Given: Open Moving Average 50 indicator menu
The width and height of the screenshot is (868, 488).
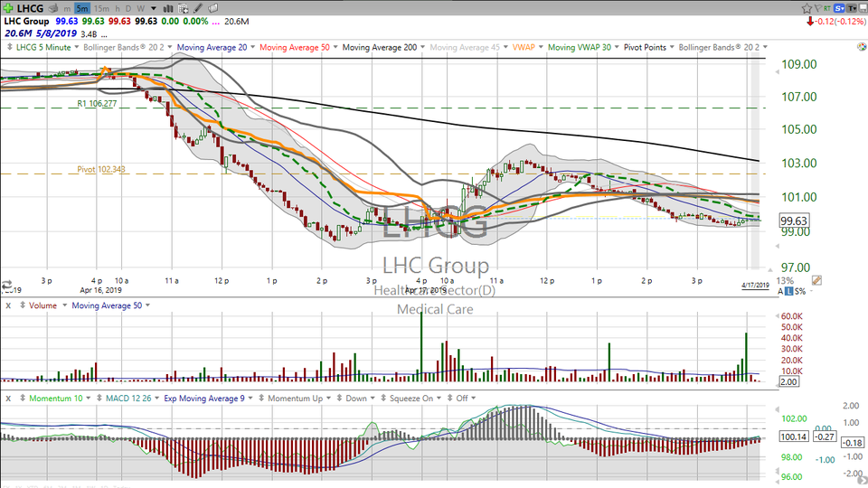Looking at the screenshot, I should pyautogui.click(x=298, y=48).
